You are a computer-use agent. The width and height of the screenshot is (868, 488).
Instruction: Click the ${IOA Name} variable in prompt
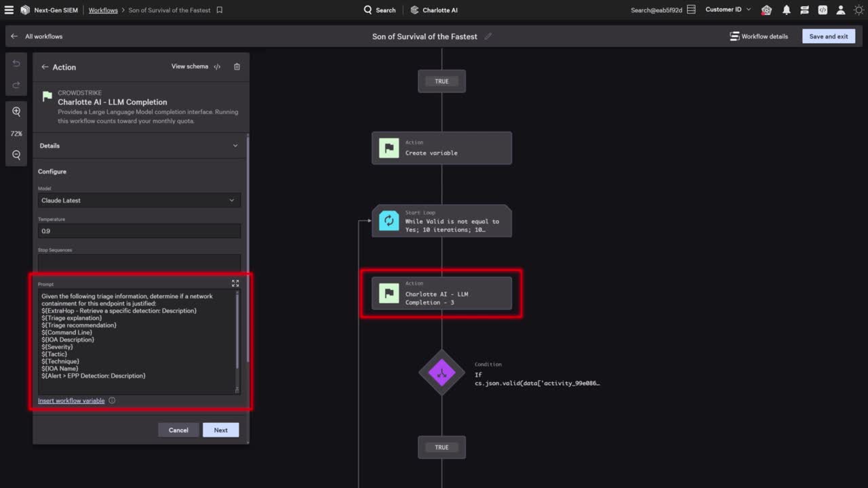point(60,369)
